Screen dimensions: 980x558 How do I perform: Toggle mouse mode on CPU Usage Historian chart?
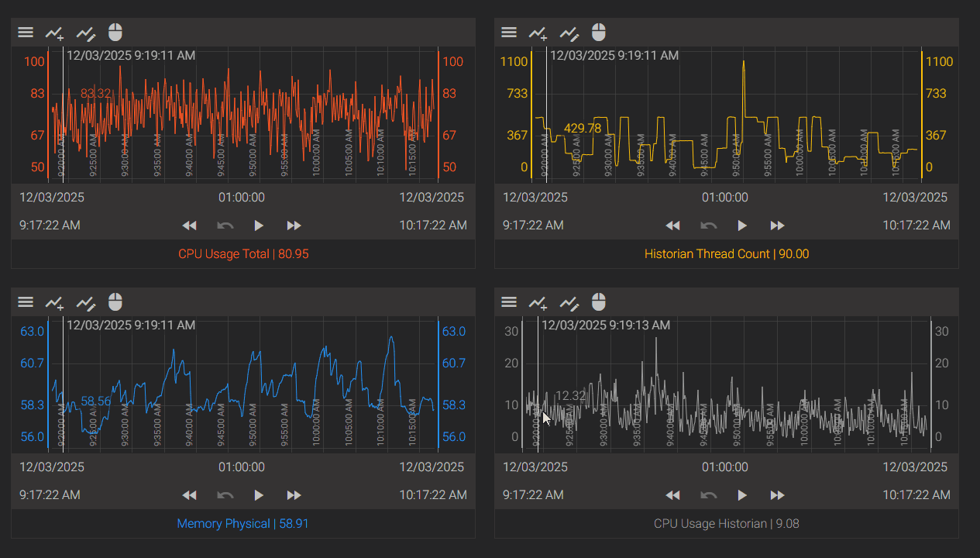(599, 302)
